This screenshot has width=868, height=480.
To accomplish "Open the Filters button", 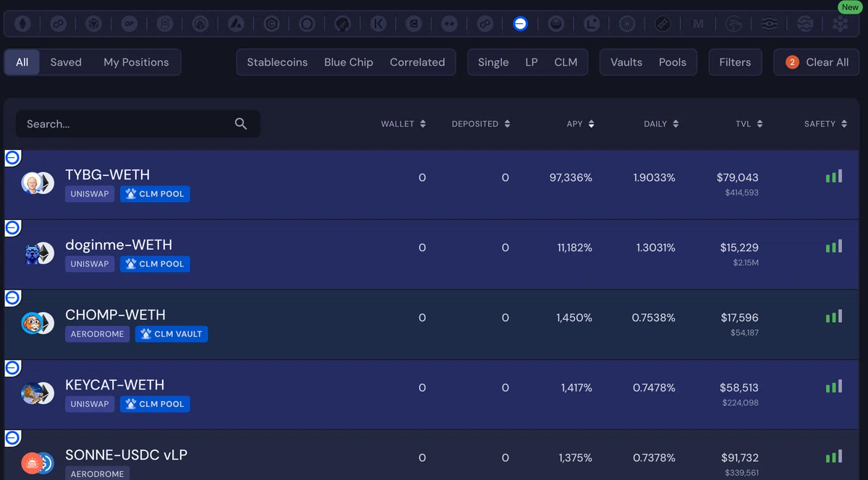I will [x=735, y=62].
